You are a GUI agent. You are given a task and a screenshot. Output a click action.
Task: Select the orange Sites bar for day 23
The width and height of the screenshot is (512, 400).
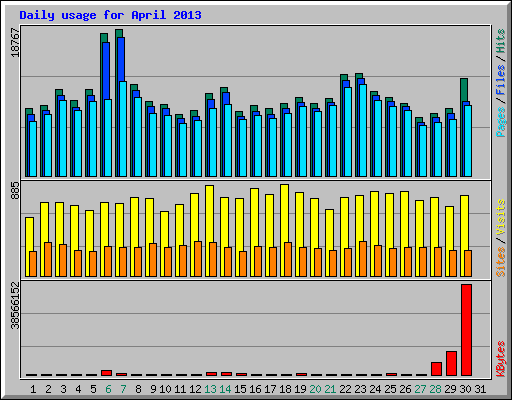(363, 259)
